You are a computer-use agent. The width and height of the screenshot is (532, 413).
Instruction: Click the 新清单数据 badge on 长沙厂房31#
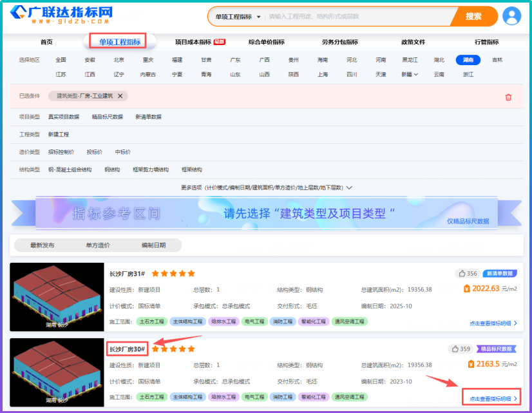pyautogui.click(x=500, y=274)
